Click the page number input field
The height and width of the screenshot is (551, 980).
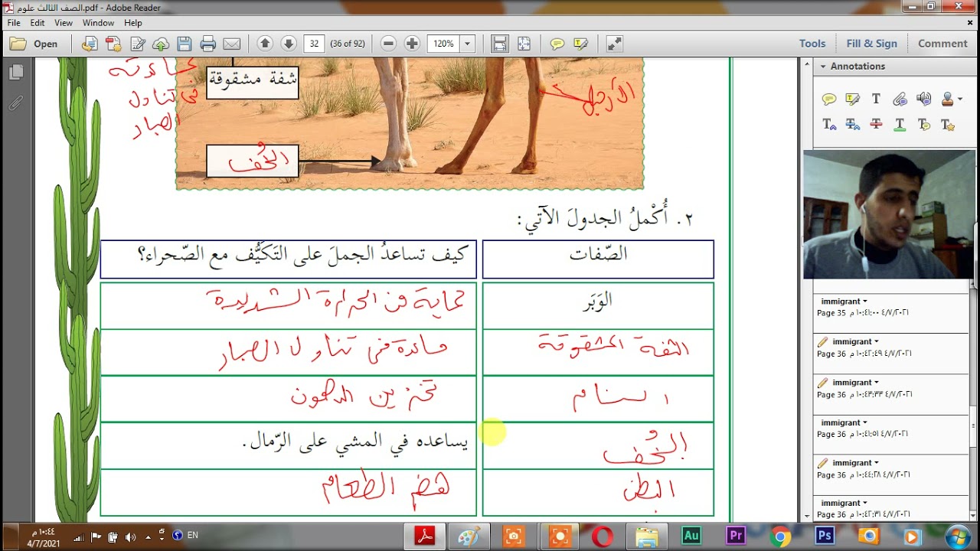(x=314, y=44)
